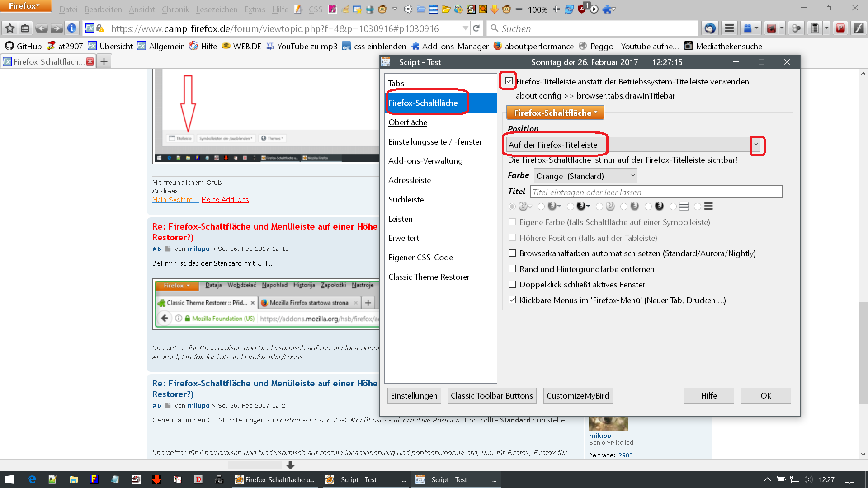Open the Farbe Orange (Standard) dropdown
The image size is (868, 488).
coord(585,176)
